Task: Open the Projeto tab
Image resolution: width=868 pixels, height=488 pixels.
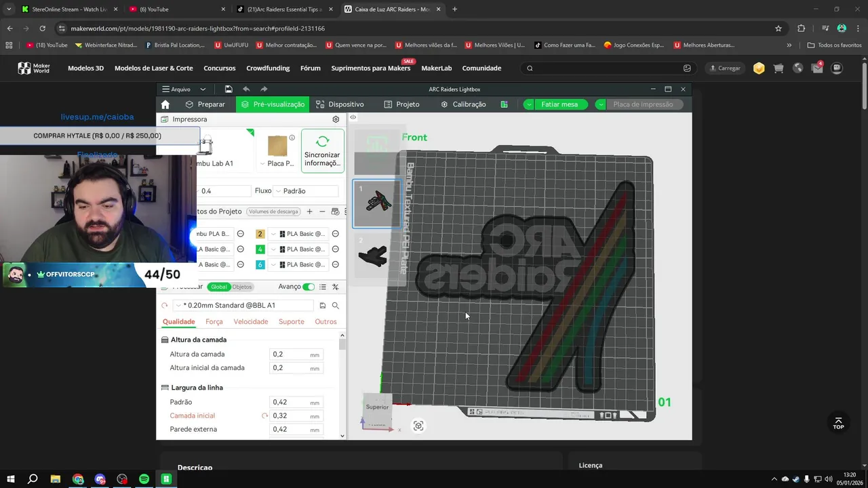Action: click(x=401, y=104)
